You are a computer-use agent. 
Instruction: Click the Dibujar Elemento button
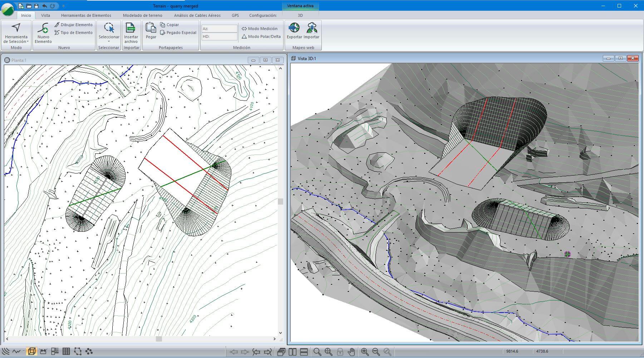73,25
